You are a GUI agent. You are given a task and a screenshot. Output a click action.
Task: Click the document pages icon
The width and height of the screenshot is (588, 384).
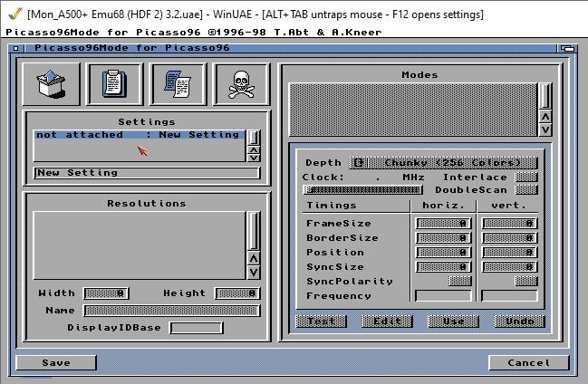pyautogui.click(x=178, y=84)
